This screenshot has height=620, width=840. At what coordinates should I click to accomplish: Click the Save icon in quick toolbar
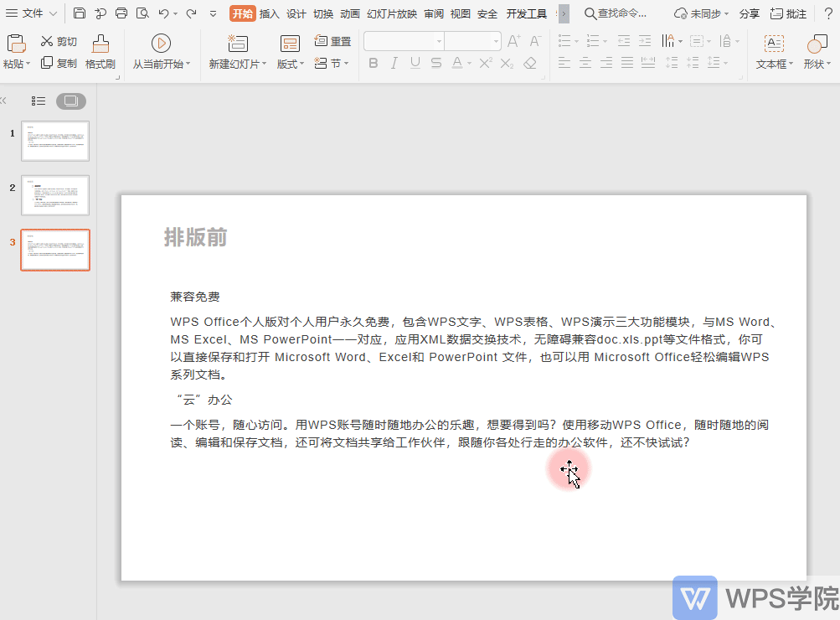pos(80,13)
